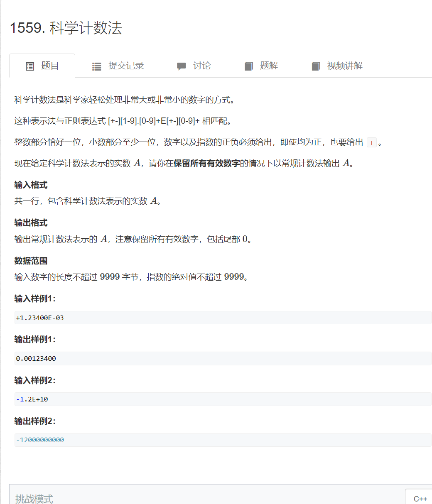Click the speech bubble icon beside 讨论
This screenshot has height=504, width=432.
point(181,66)
